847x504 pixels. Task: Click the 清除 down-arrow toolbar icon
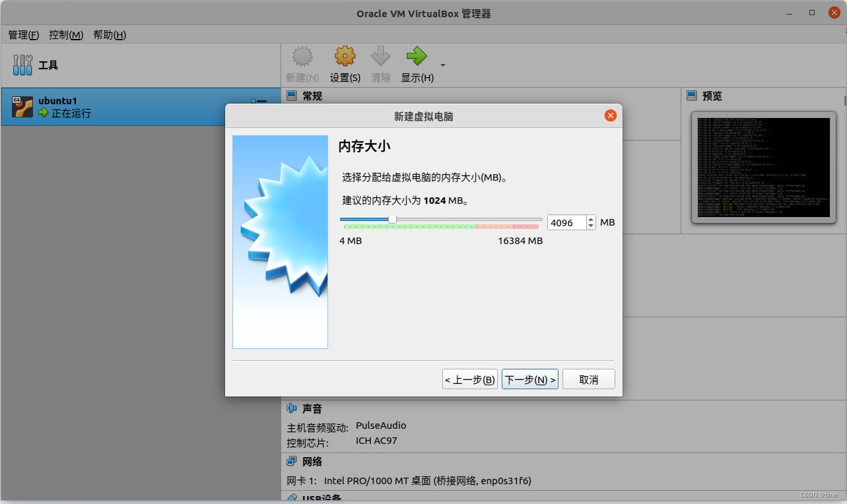[x=381, y=57]
